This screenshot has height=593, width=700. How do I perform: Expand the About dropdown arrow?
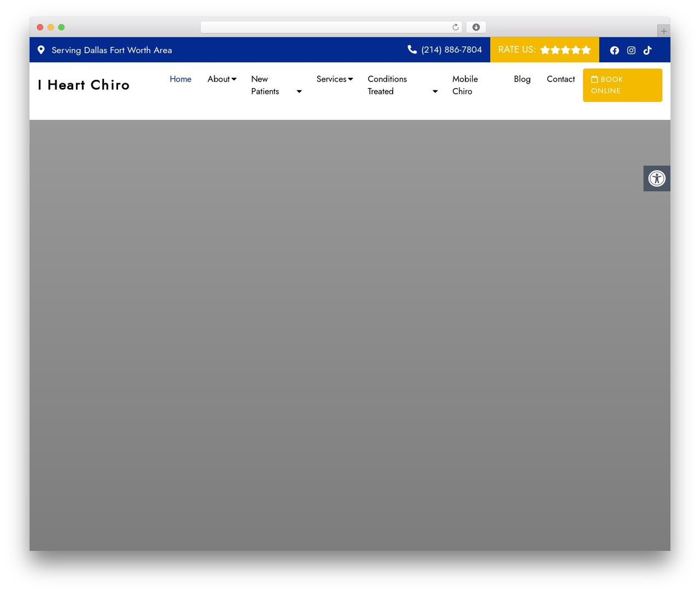pyautogui.click(x=234, y=79)
